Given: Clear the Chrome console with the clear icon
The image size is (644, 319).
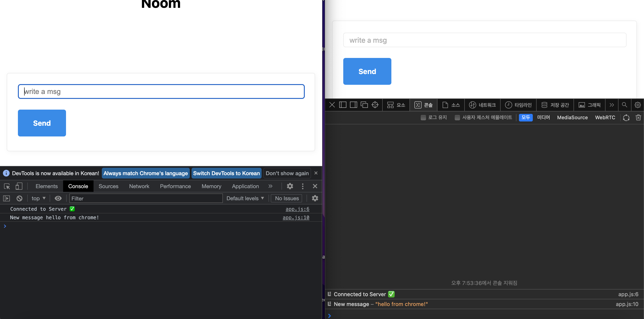Looking at the screenshot, I should click(x=19, y=198).
